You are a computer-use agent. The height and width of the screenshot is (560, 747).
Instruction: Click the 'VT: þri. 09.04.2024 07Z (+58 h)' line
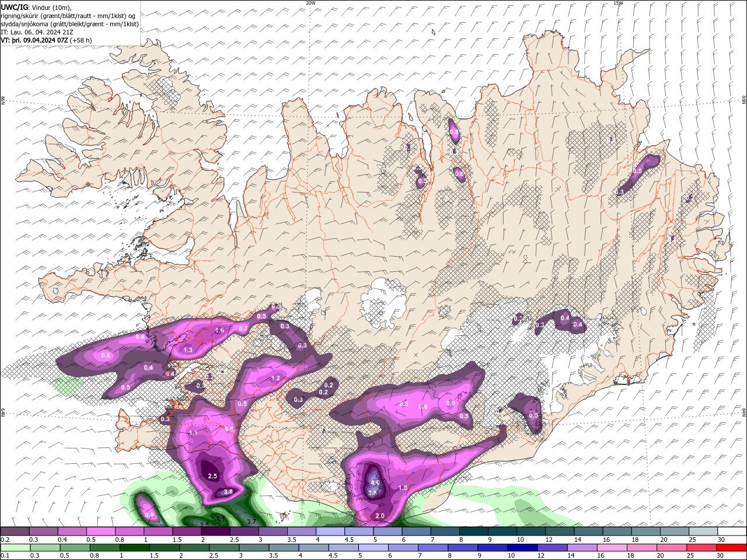pos(47,40)
